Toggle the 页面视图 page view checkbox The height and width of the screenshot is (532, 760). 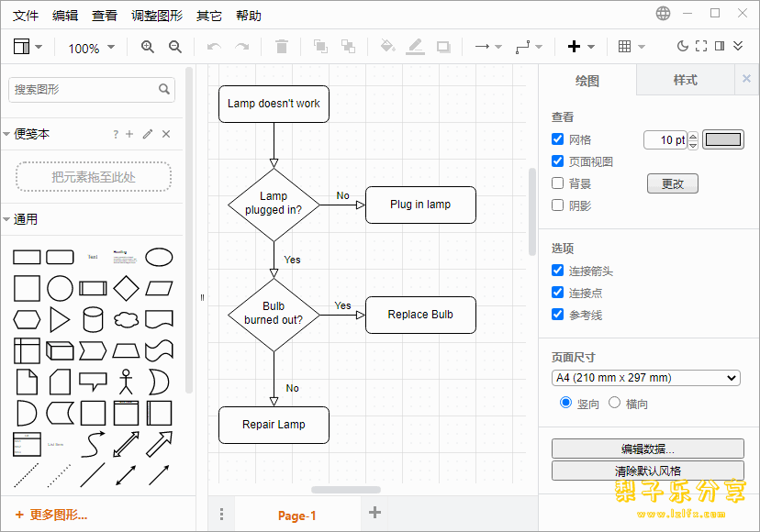click(x=557, y=161)
